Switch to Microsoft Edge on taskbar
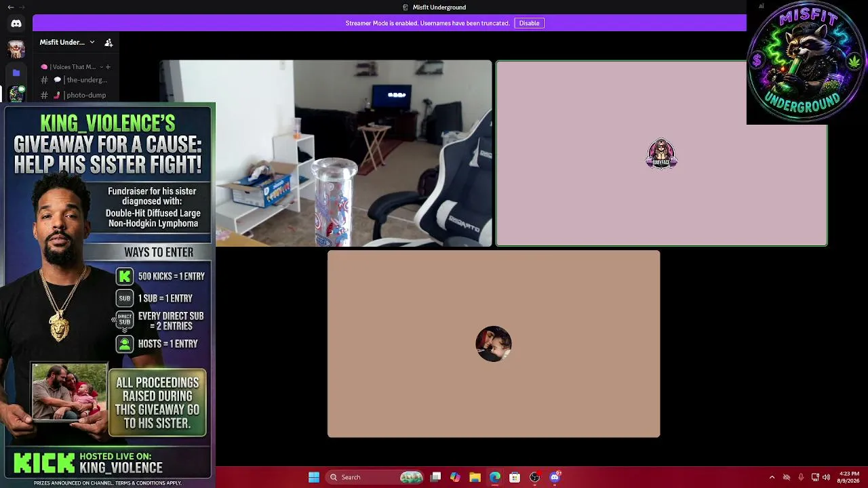 [495, 477]
